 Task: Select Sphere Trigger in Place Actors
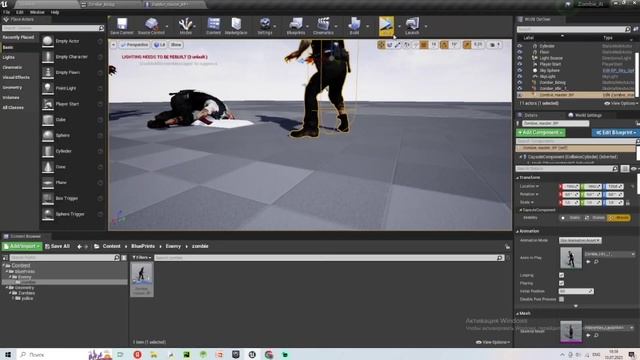(x=73, y=214)
